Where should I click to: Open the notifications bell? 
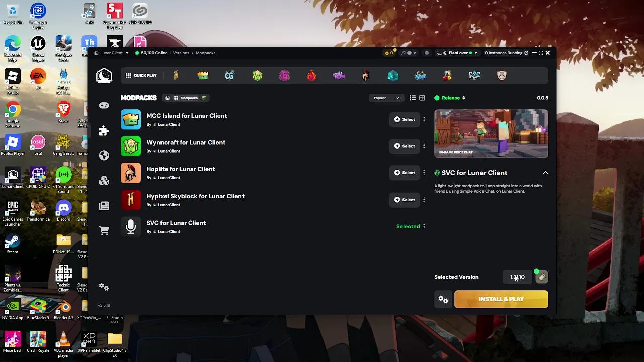[426, 53]
